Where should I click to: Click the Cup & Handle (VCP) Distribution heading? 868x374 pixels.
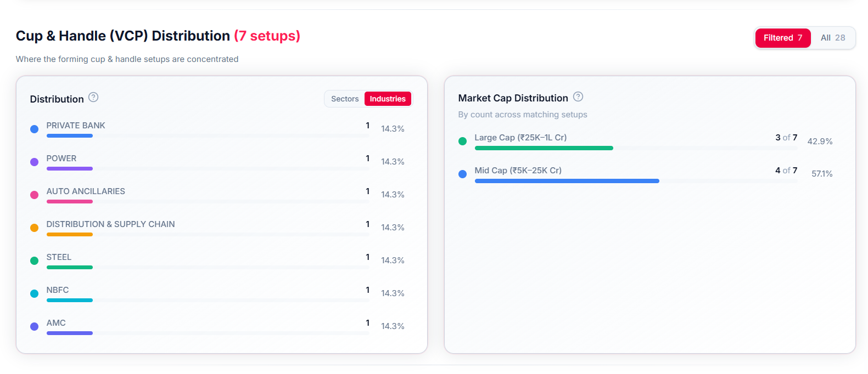pyautogui.click(x=123, y=36)
